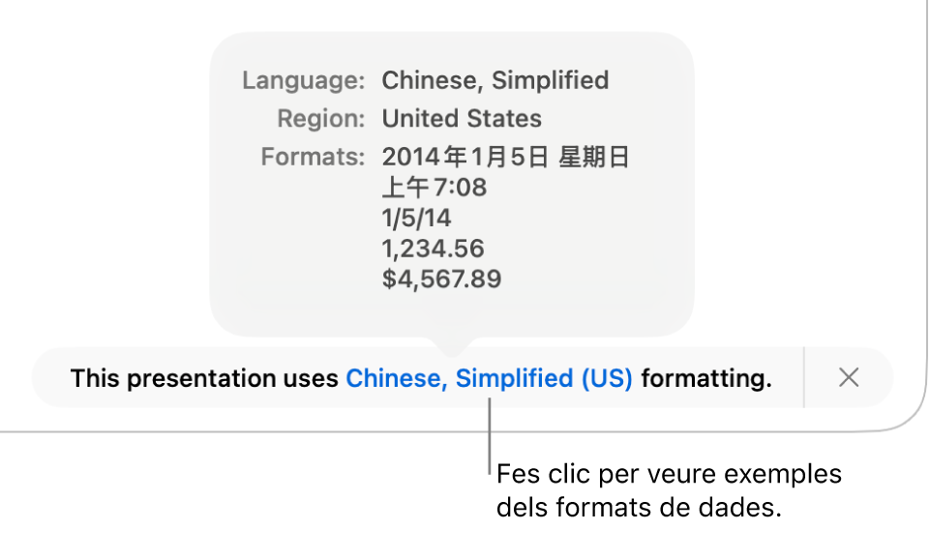Click the short date example 1/5/14

[417, 218]
